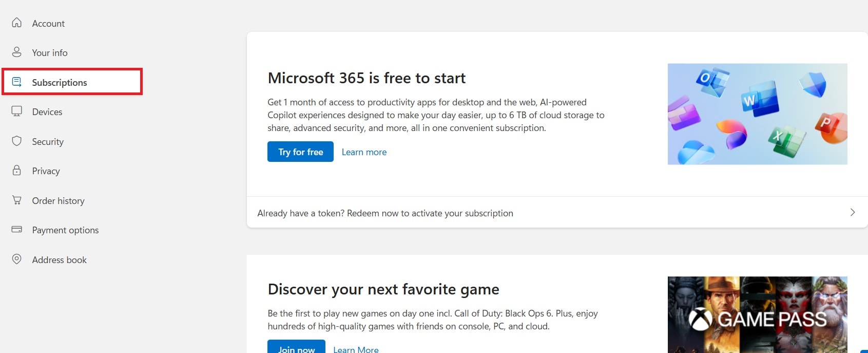
Task: Click the Game Pass promotional image
Action: [757, 314]
